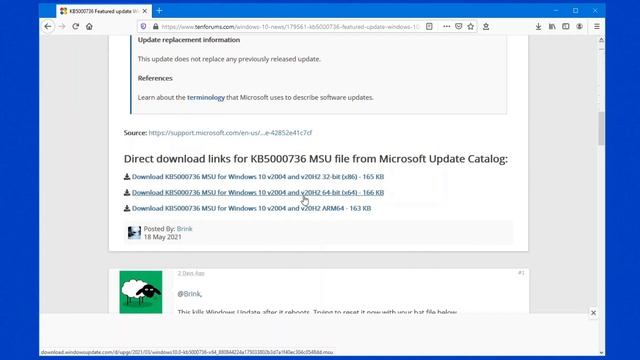Go back with the browser back arrow
The image size is (640, 360).
pyautogui.click(x=48, y=27)
